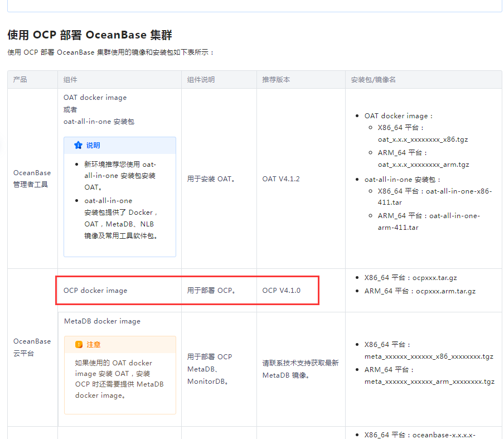Click the OAT docker image component text
Image resolution: width=504 pixels, height=439 pixels.
95,98
